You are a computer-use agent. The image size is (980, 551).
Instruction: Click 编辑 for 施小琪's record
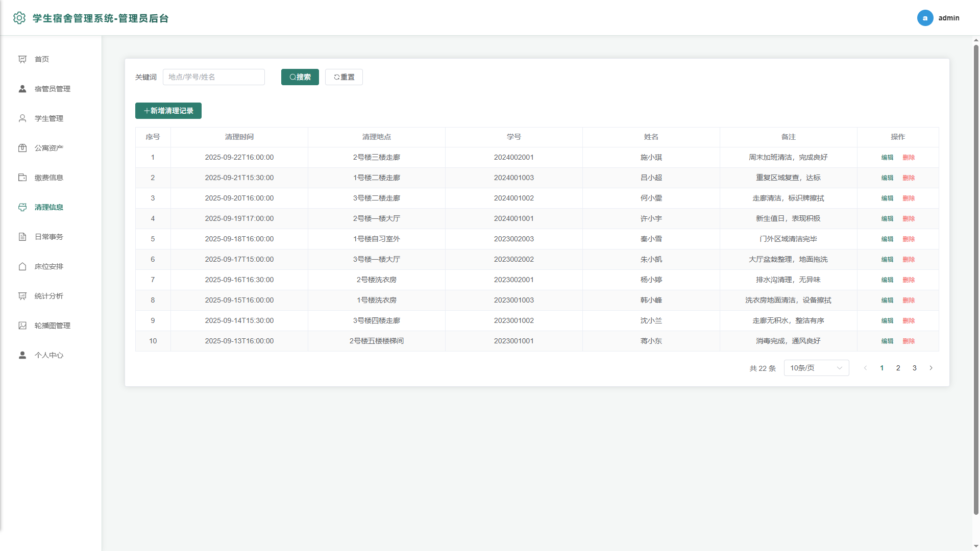[x=887, y=157]
